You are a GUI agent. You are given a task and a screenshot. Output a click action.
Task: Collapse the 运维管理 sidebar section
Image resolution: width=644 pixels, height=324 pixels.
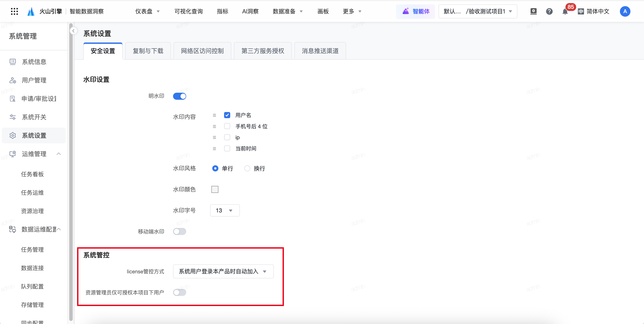click(x=59, y=154)
